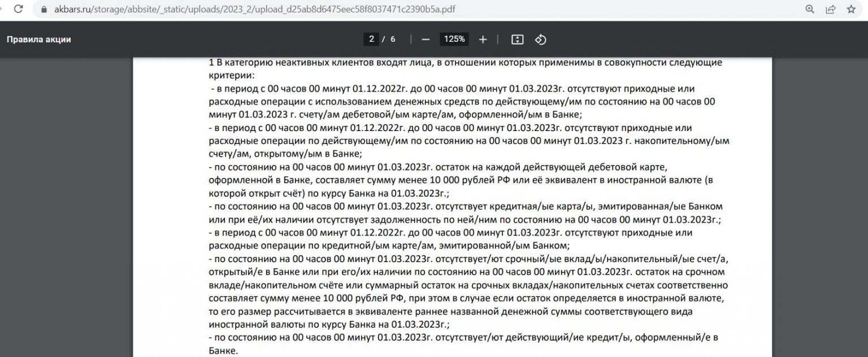
Task: Click the 125% zoom level field
Action: pyautogui.click(x=454, y=39)
